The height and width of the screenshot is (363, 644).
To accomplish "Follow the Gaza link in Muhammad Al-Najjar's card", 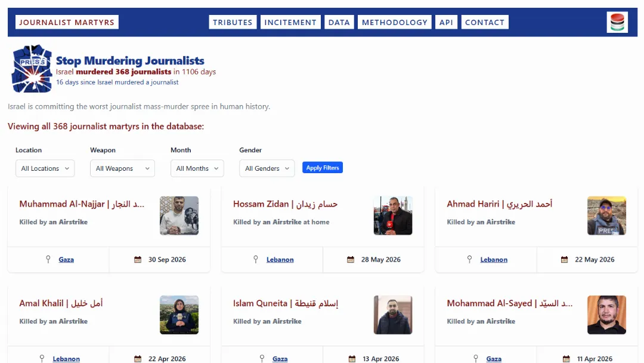I will tap(66, 259).
